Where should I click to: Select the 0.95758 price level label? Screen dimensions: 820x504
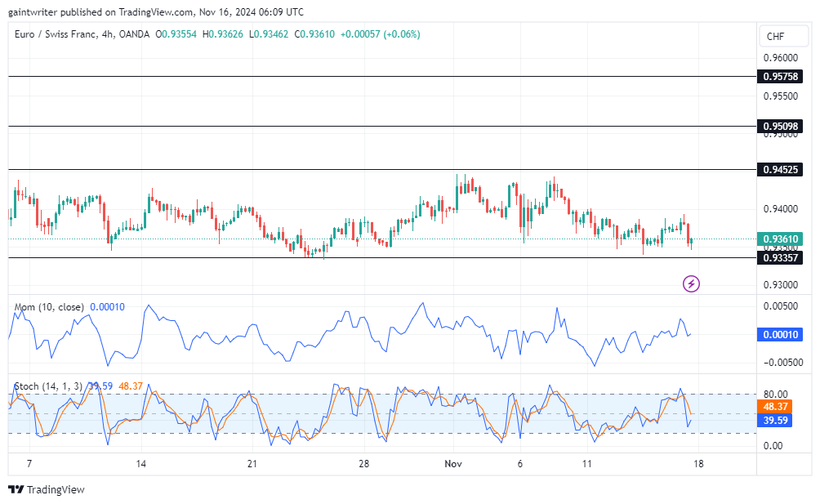click(x=780, y=76)
